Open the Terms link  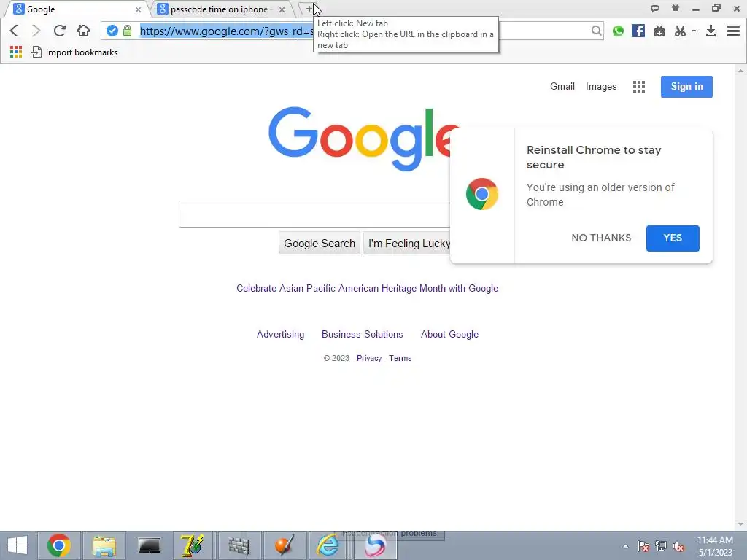[400, 358]
